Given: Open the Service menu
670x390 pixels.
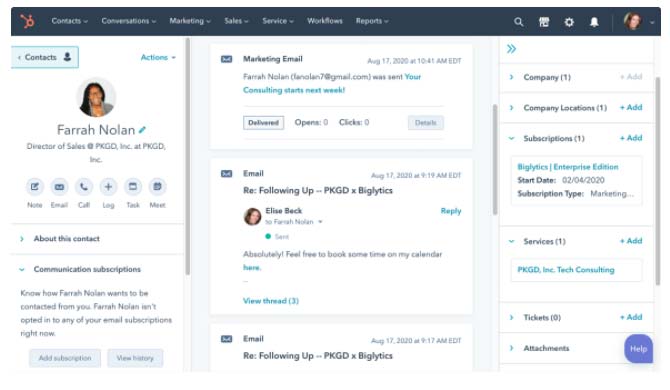Looking at the screenshot, I should [278, 21].
